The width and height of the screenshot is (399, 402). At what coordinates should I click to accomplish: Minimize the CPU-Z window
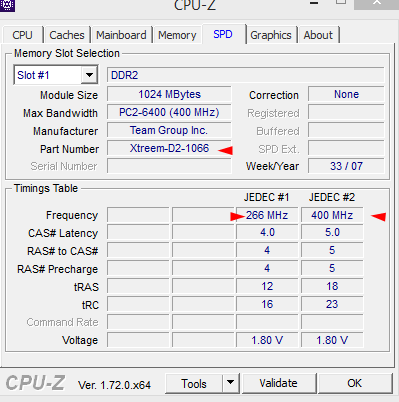click(314, 3)
